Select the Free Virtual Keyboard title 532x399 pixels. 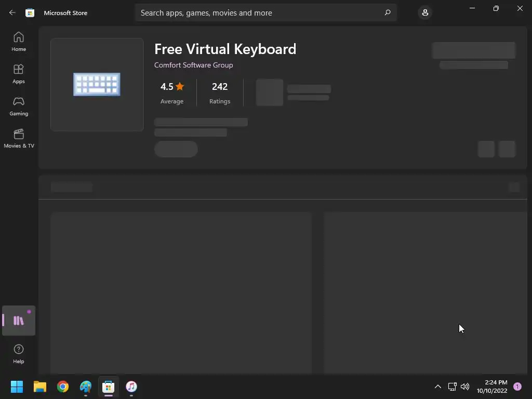click(x=225, y=49)
